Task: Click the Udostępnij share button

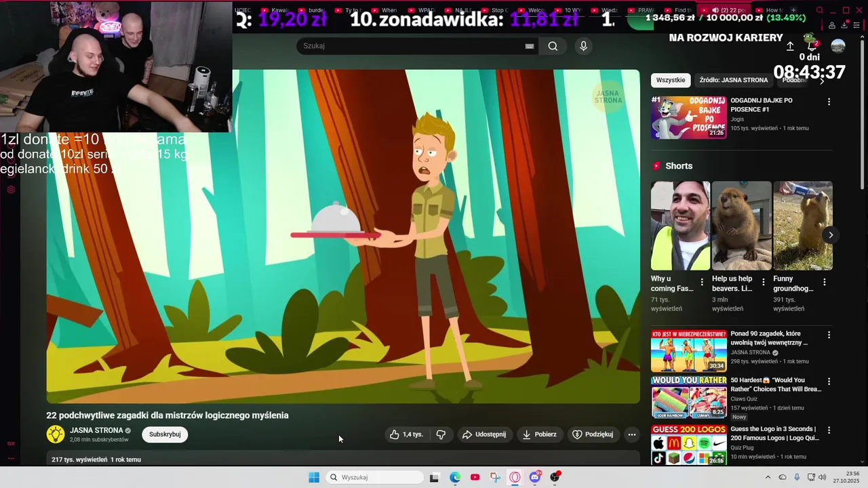Action: tap(484, 434)
